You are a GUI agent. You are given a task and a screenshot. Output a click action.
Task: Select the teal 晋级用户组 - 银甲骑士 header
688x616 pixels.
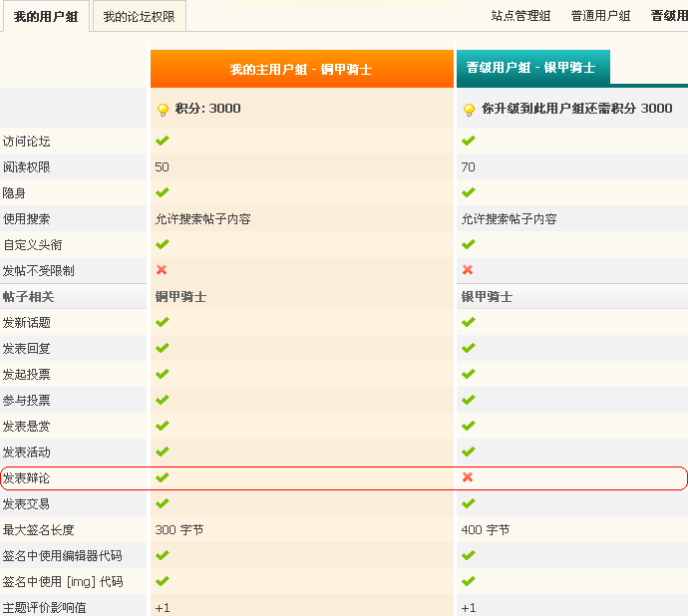[x=531, y=68]
